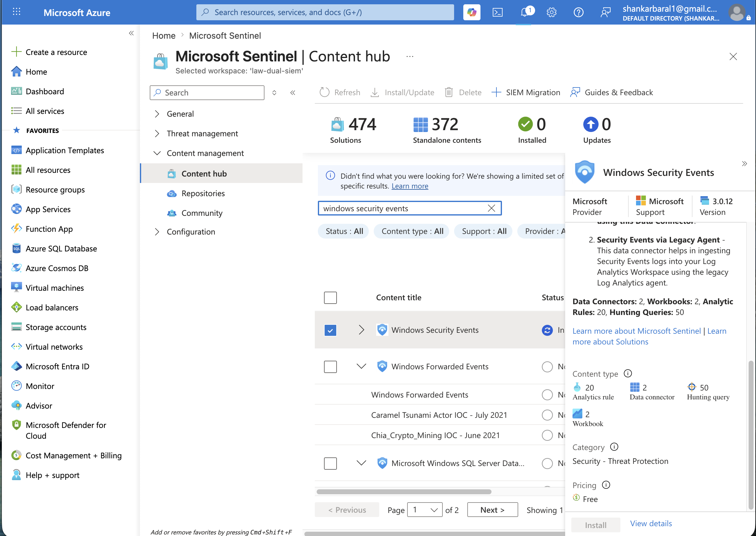Collapse the Sentinel navigation menu
Viewport: 756px width, 536px height.
pos(293,93)
